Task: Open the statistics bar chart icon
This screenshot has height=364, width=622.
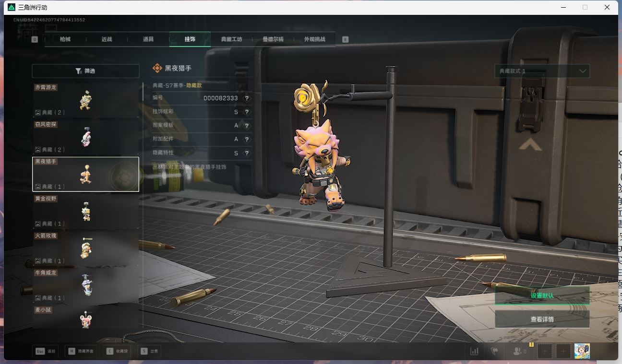Action: (474, 352)
